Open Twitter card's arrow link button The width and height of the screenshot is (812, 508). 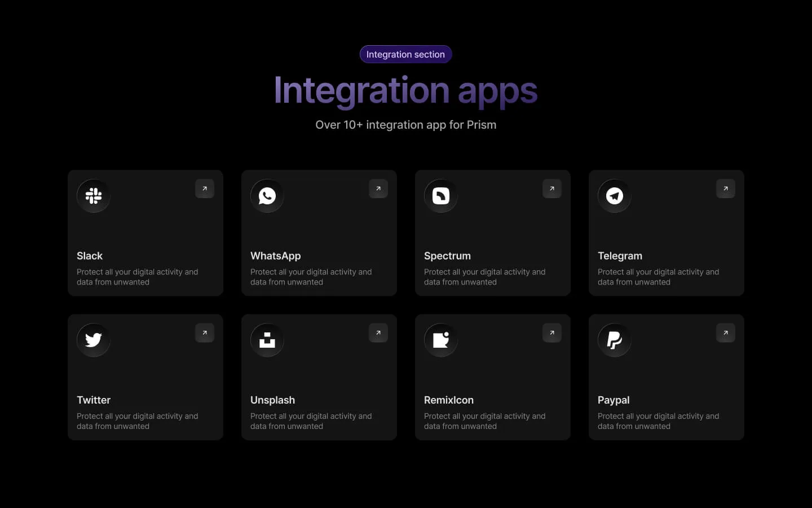[x=205, y=333]
